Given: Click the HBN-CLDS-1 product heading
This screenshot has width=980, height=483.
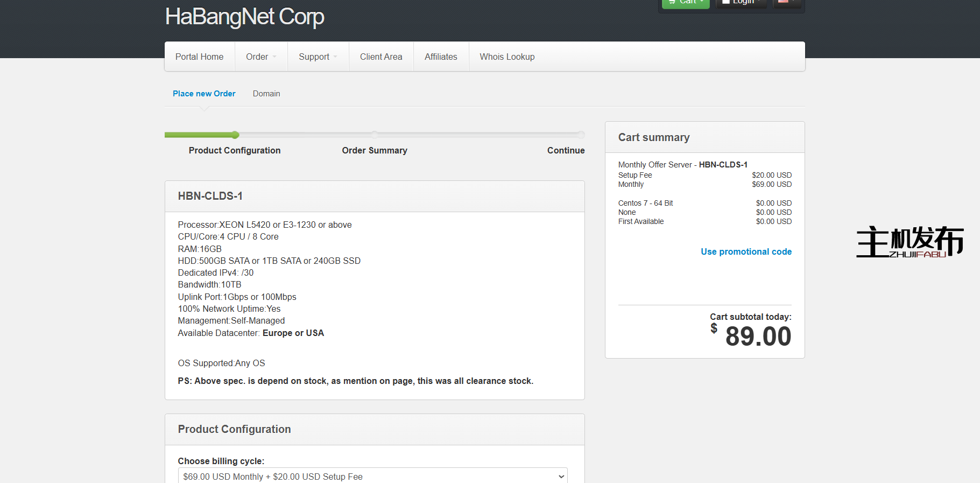Looking at the screenshot, I should pos(210,196).
